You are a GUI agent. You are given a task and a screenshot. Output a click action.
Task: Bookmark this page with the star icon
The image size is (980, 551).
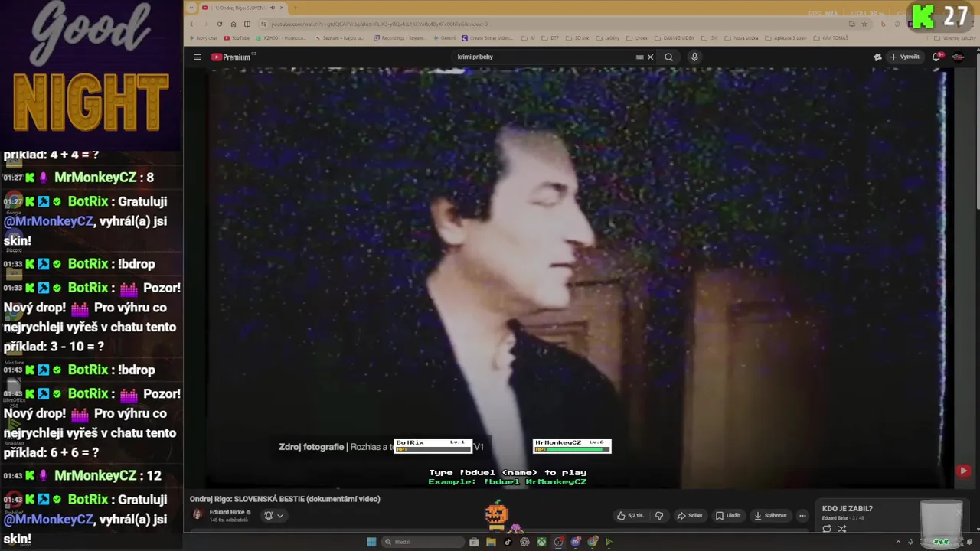(x=864, y=24)
